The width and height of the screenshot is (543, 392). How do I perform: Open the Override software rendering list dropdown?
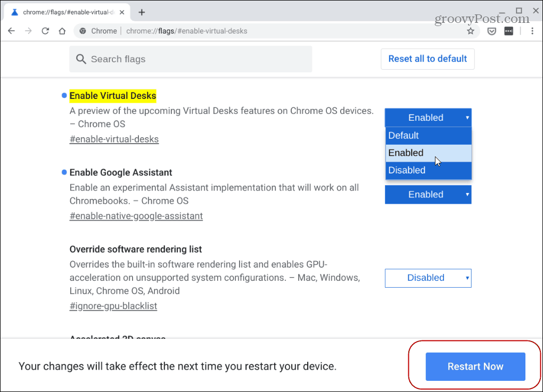point(428,278)
